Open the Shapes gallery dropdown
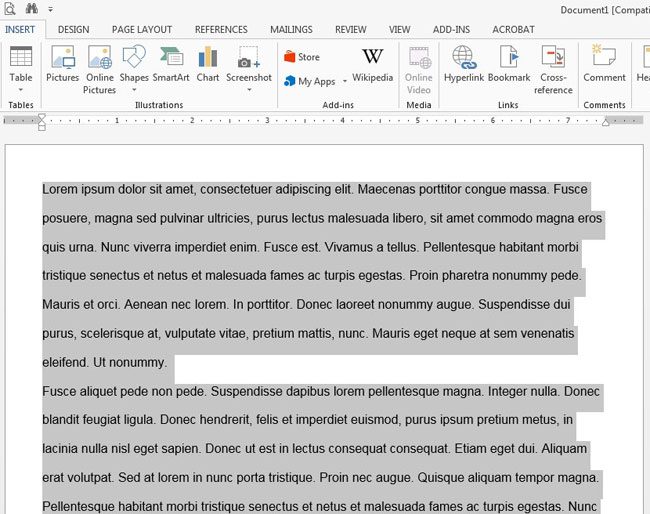 134,88
